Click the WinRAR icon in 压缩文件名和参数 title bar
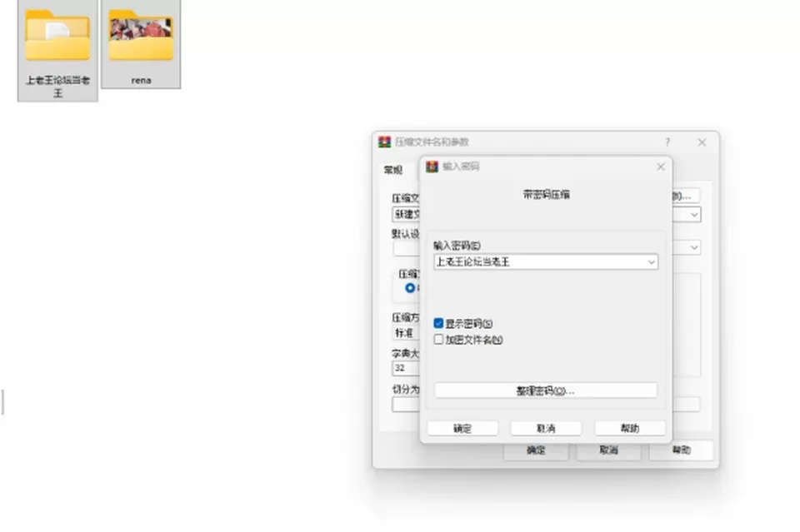800x532 pixels. coord(385,142)
